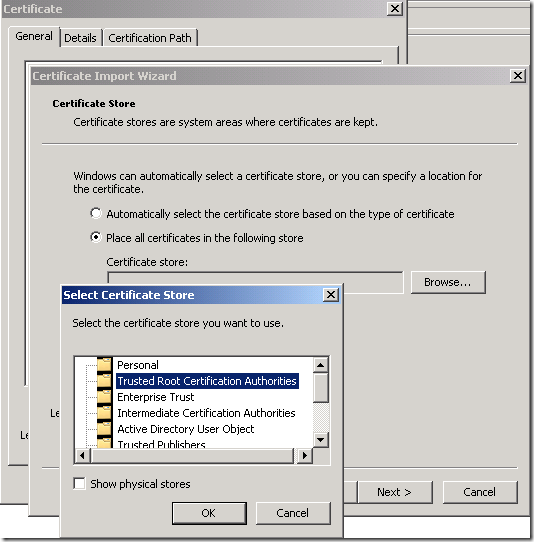Close the Select Certificate Store dialog
Screen dimensions: 534x542
coord(331,295)
